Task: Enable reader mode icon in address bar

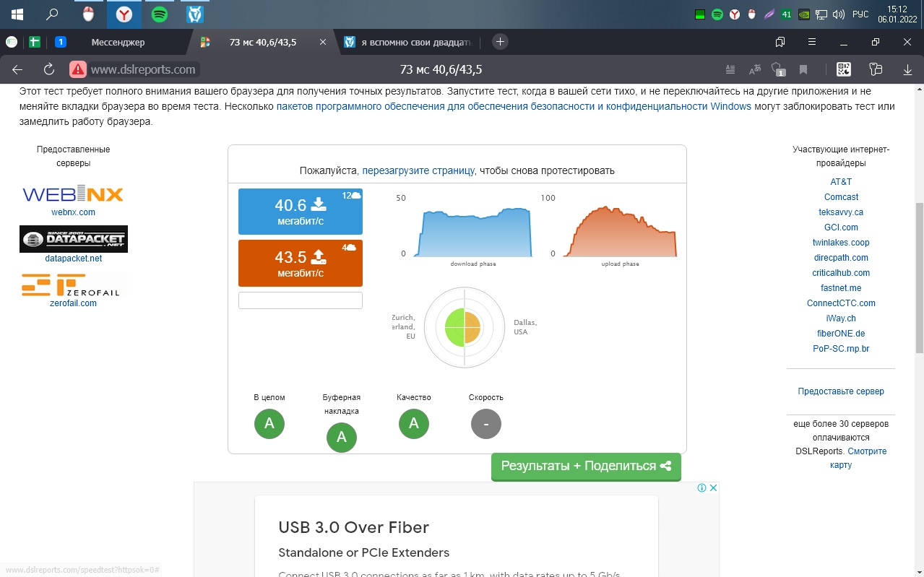Action: [x=730, y=69]
